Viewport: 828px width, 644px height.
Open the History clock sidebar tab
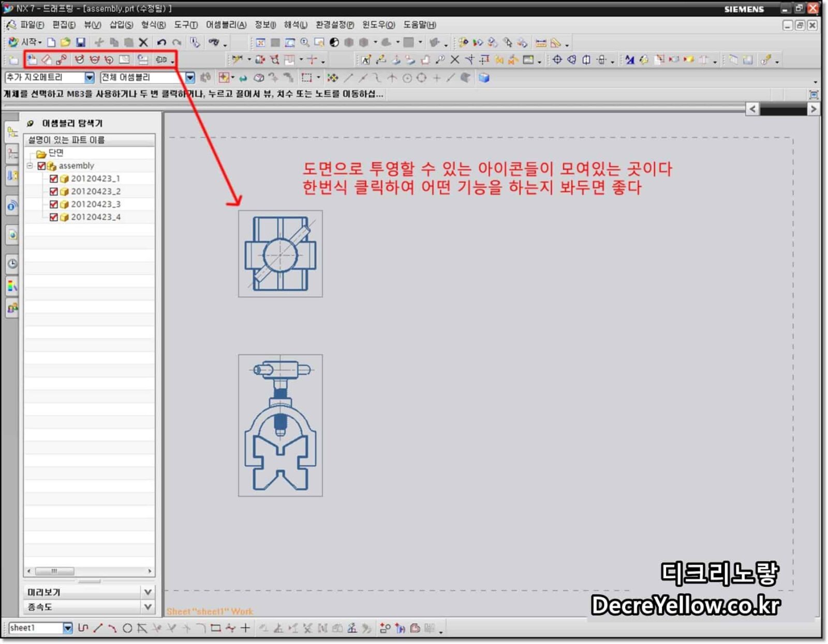[x=12, y=264]
